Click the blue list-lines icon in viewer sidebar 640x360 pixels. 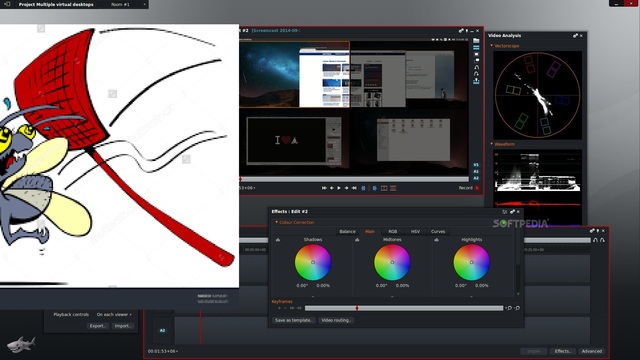pos(476,48)
